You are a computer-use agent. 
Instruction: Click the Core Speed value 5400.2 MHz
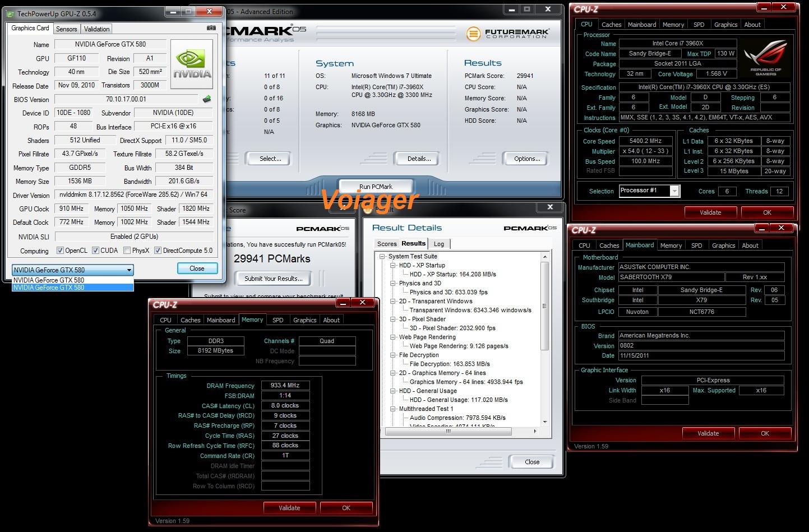646,141
